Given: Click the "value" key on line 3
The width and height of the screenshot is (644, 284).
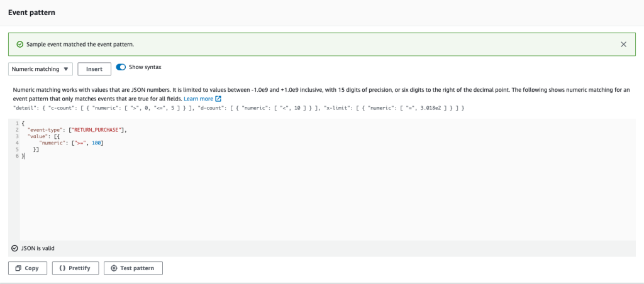Looking at the screenshot, I should pos(37,136).
